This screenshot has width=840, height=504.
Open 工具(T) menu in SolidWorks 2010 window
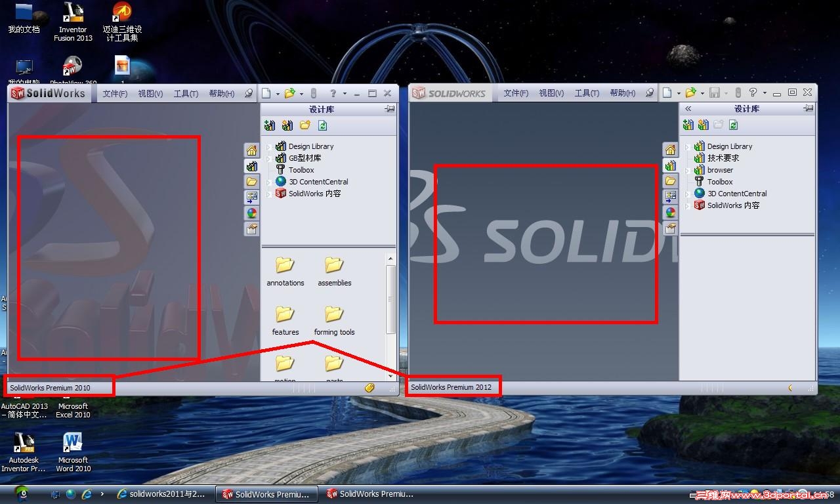click(186, 94)
